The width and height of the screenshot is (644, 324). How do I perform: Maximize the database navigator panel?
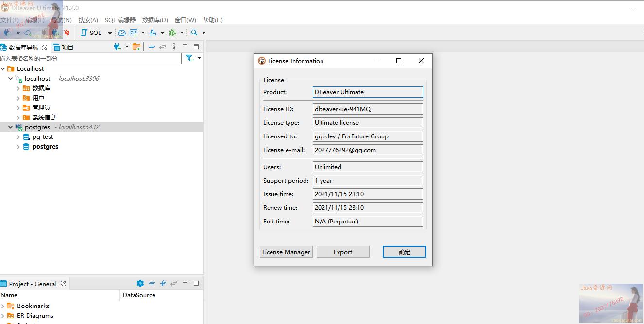(x=196, y=47)
